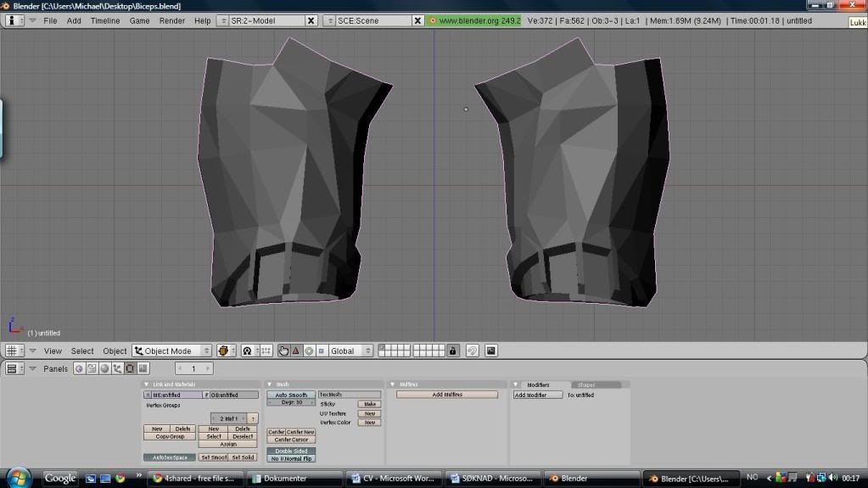This screenshot has height=488, width=868.
Task: Click the Center Cursor button
Action: (x=291, y=440)
